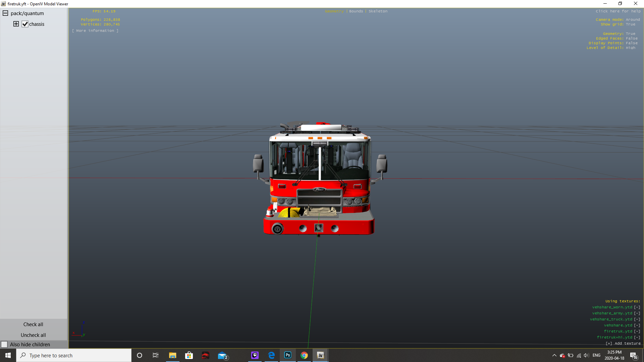Viewport: 644px width, 362px height.
Task: Launch Photoshop from the taskbar
Action: pos(288,355)
